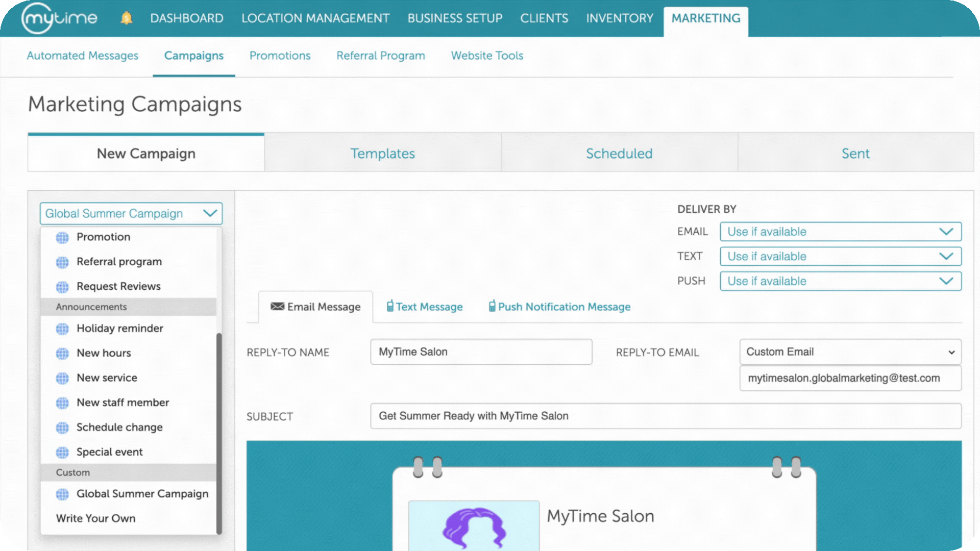Click the salon hair logo thumbnail
This screenshot has height=551, width=980.
(474, 525)
